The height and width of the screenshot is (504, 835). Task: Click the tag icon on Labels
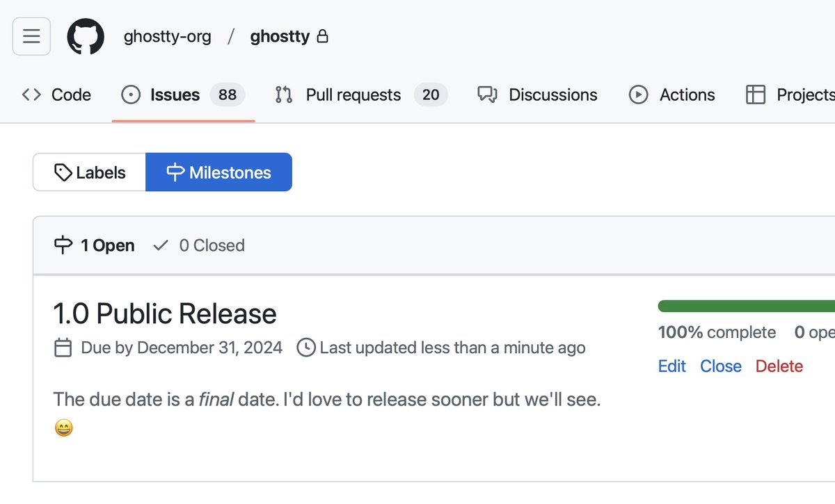coord(63,172)
